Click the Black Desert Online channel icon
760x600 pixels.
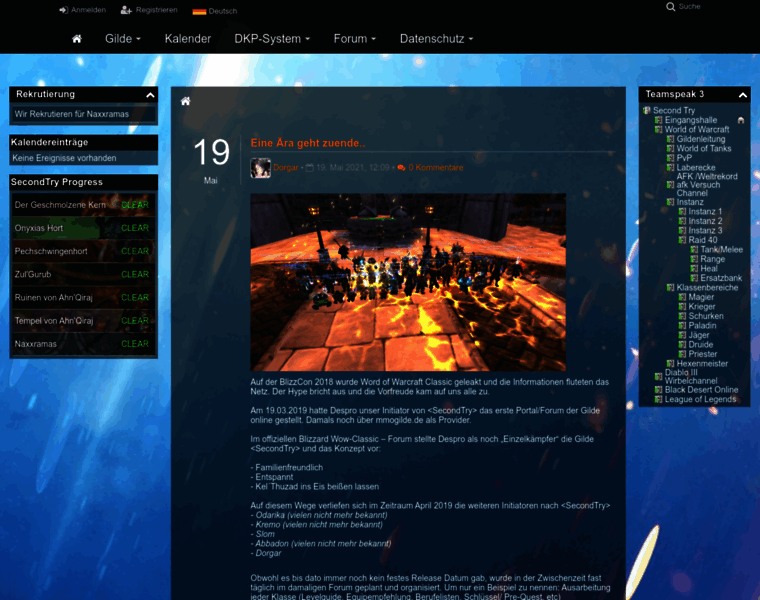coord(658,390)
